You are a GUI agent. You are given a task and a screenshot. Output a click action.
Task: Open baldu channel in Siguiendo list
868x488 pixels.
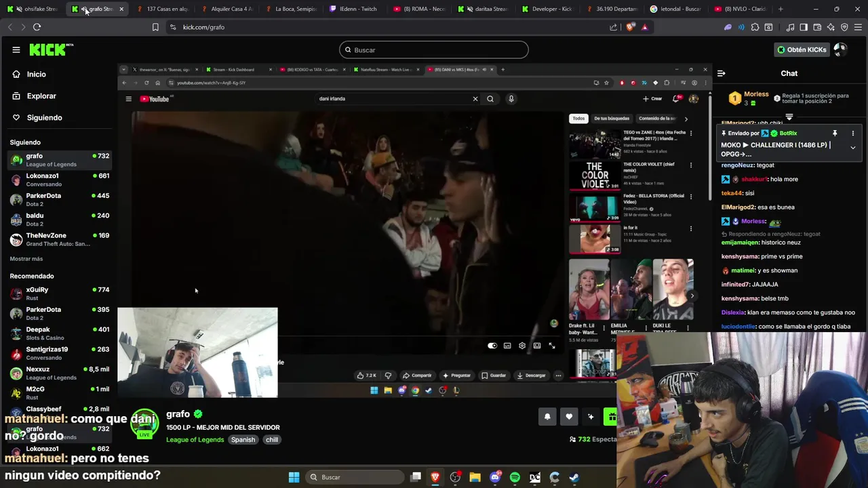point(60,220)
